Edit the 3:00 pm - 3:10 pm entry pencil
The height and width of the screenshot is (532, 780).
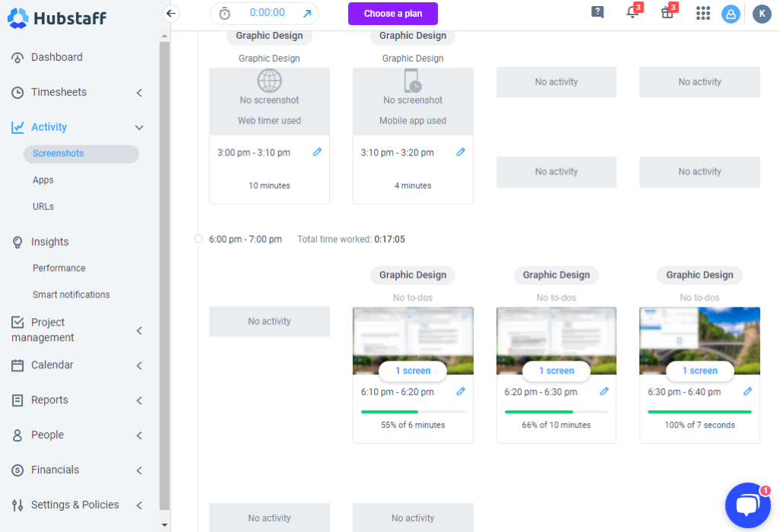point(318,152)
